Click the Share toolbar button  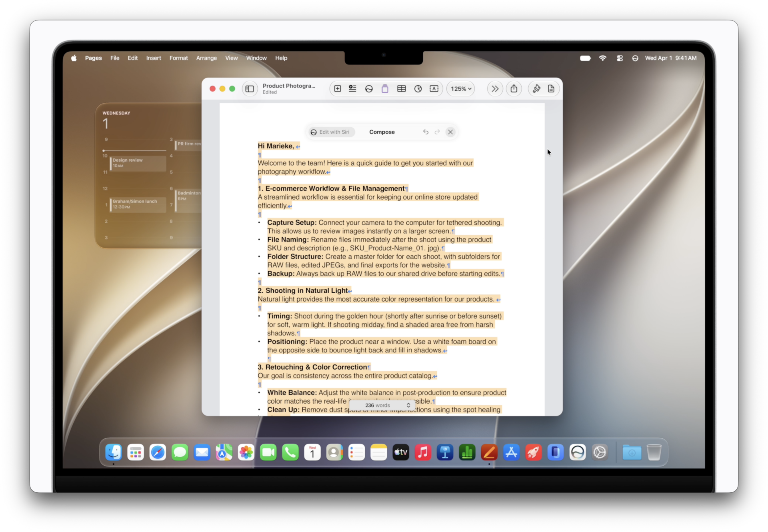tap(514, 89)
